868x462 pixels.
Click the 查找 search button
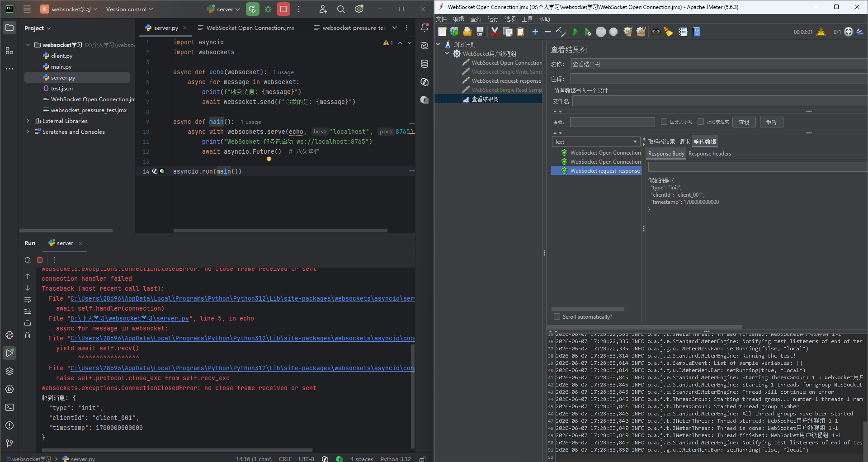click(744, 122)
